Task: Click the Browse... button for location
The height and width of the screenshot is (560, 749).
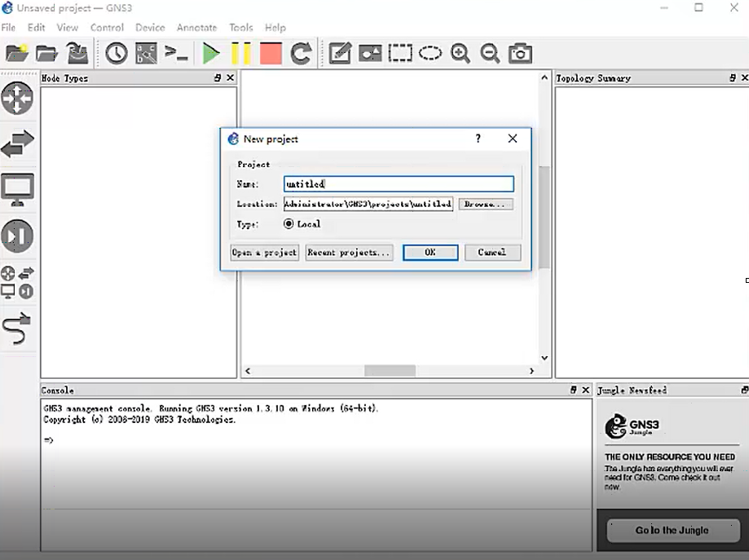Action: (x=485, y=204)
